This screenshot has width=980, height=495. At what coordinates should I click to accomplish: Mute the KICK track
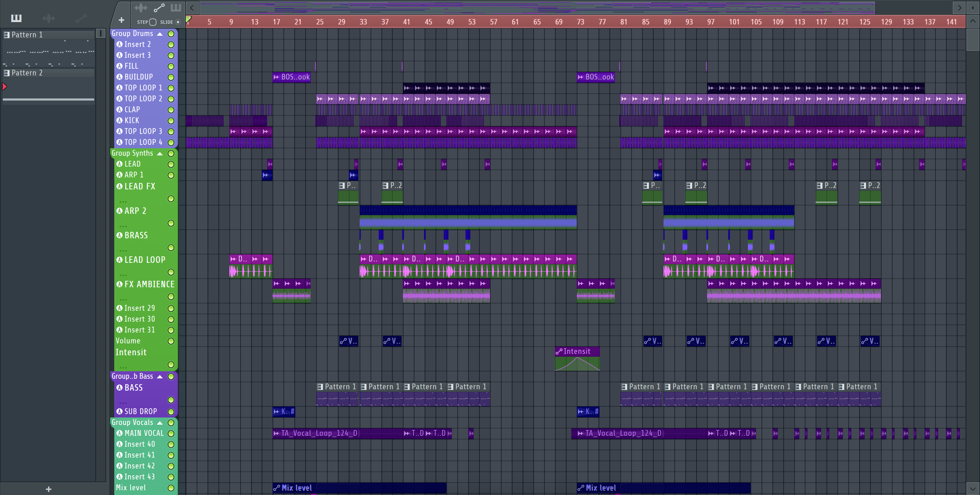tap(171, 120)
